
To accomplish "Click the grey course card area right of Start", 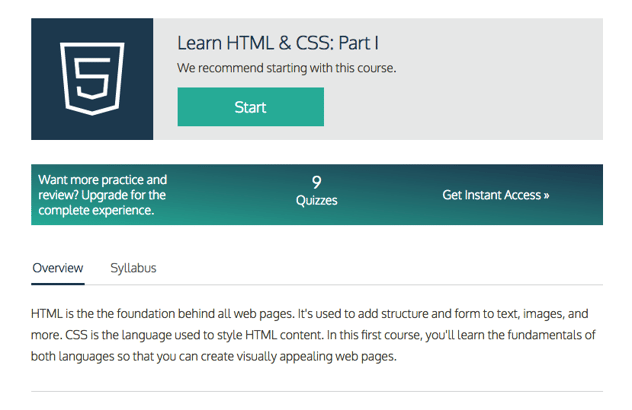I will 464,107.
